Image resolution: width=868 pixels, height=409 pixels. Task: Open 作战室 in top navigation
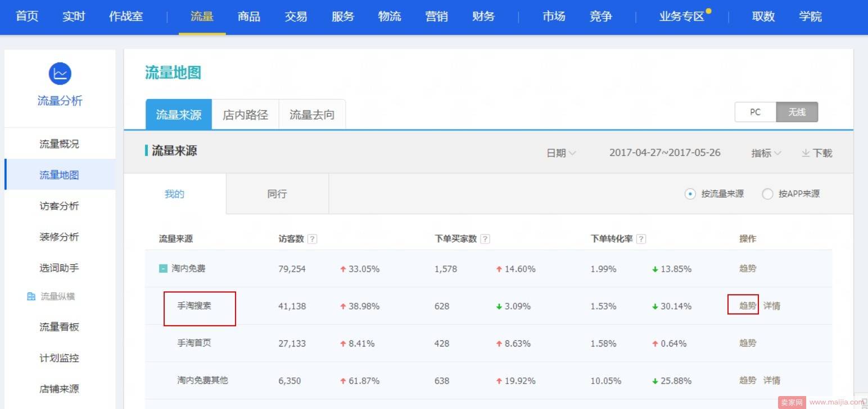point(126,16)
